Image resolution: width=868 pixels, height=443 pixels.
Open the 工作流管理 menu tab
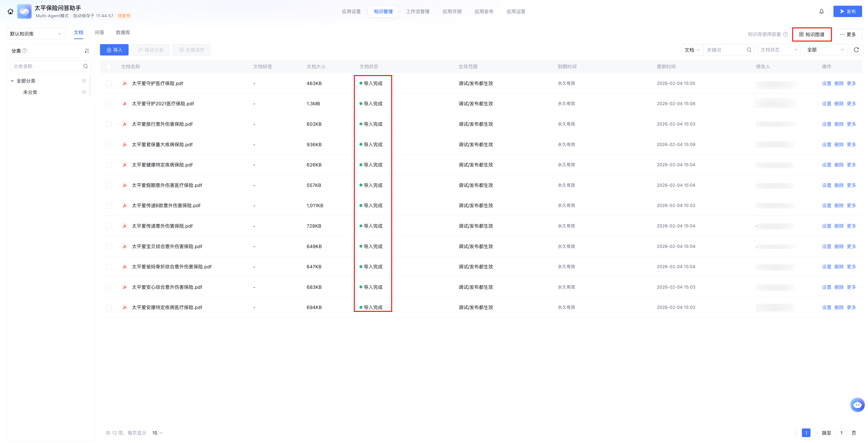(417, 11)
